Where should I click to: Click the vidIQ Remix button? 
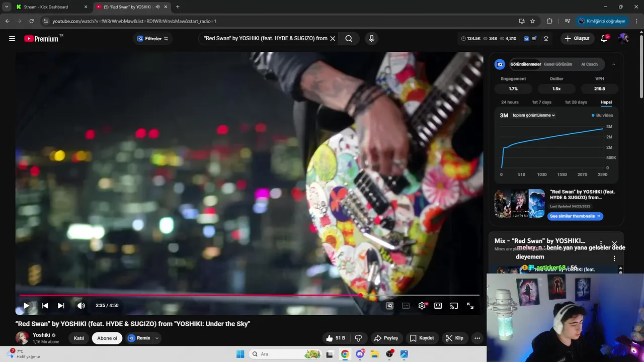(139, 338)
